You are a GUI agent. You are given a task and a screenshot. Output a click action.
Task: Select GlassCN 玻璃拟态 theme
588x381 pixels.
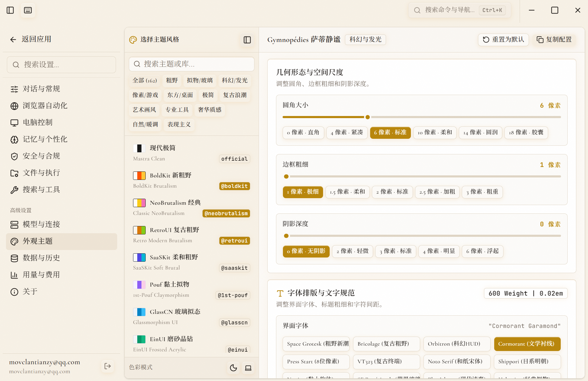pos(192,317)
